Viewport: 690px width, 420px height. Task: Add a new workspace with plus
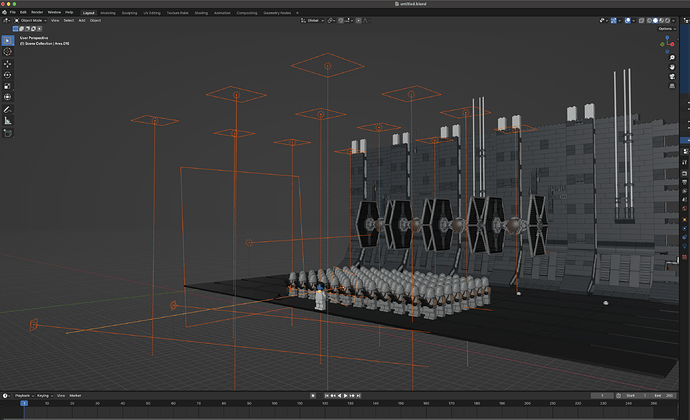point(297,13)
